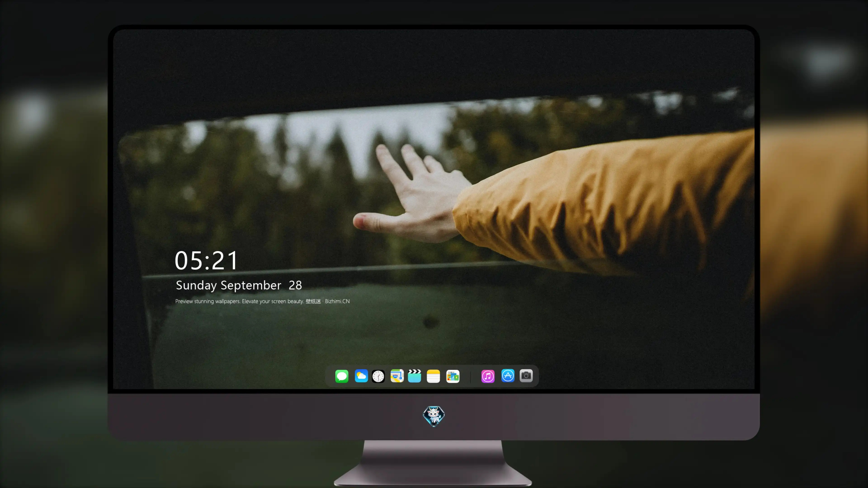Open the Messages app in the dock
The height and width of the screenshot is (488, 868).
click(342, 376)
